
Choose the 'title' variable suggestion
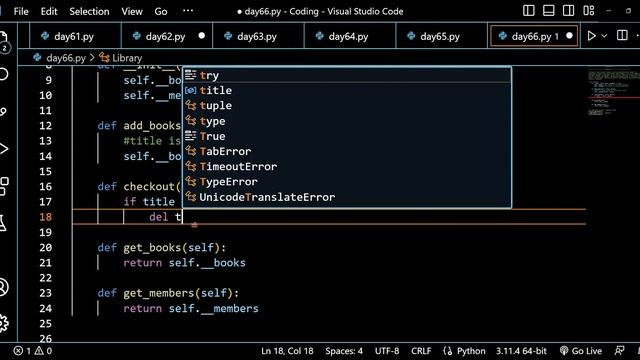[x=347, y=91]
